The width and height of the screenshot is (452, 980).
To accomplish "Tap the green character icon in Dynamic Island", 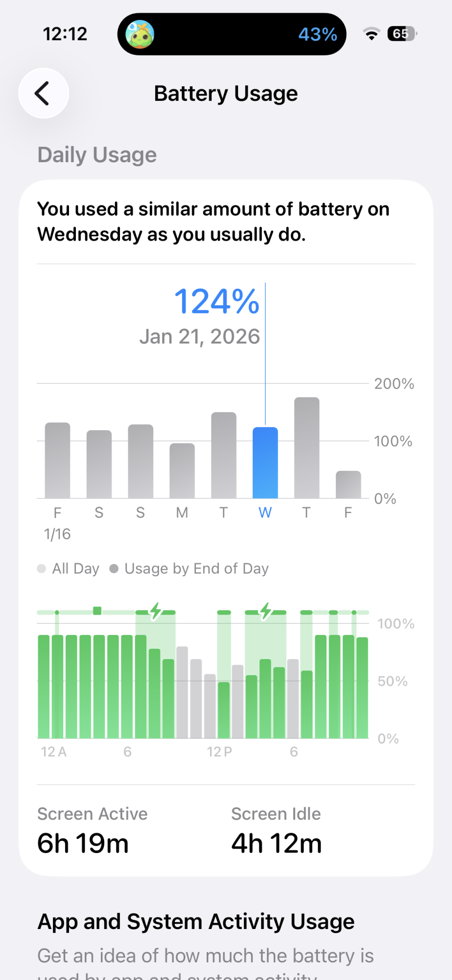I will coord(140,34).
